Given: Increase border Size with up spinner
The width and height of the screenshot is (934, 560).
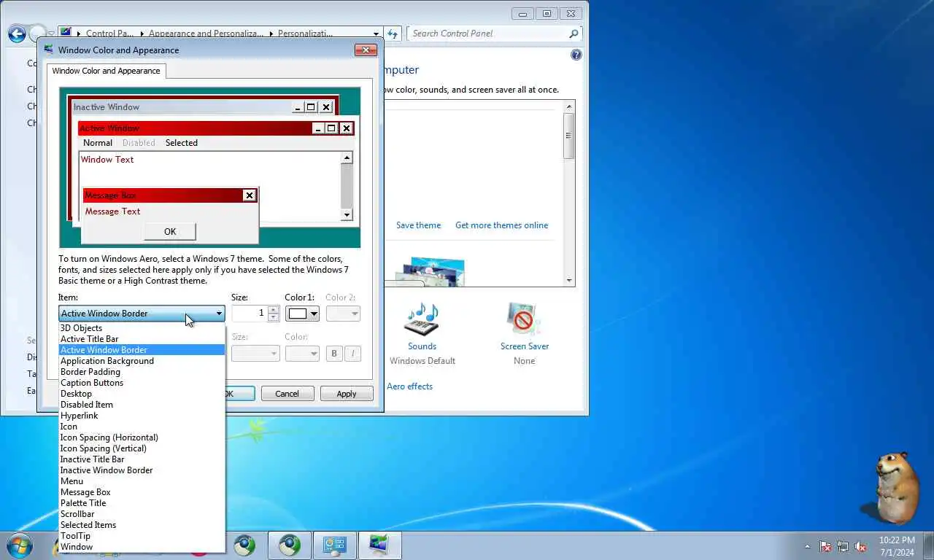Looking at the screenshot, I should [x=273, y=309].
